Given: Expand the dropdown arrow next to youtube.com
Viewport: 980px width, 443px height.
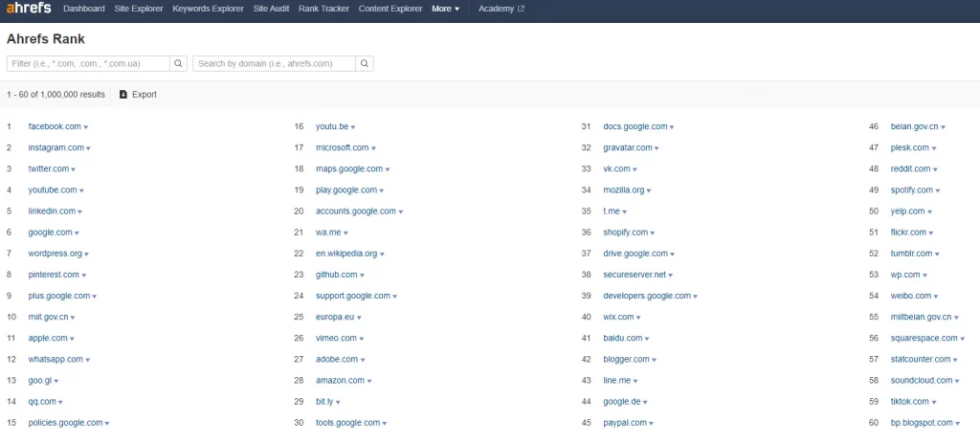Looking at the screenshot, I should (81, 190).
